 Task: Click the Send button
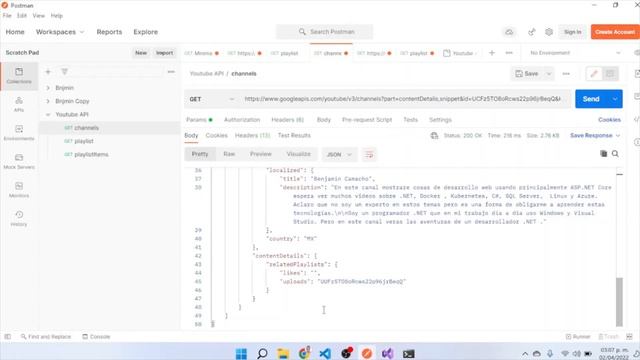click(591, 99)
